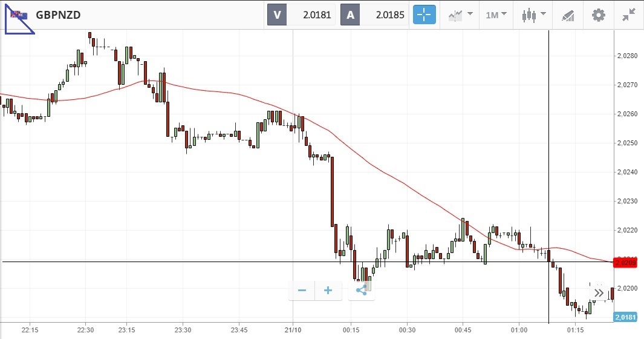The height and width of the screenshot is (339, 644).
Task: Click the GBPNZD flag icon
Action: coord(16,15)
